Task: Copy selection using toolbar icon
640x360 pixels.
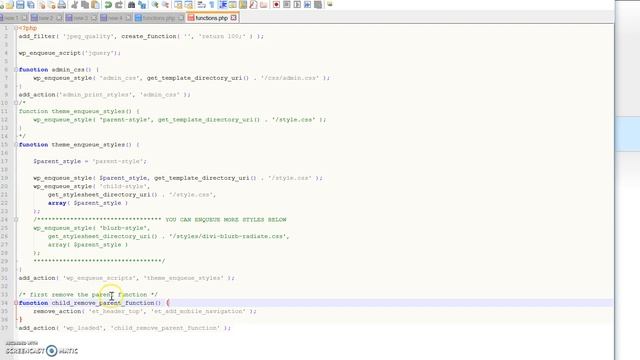Action: (85, 5)
